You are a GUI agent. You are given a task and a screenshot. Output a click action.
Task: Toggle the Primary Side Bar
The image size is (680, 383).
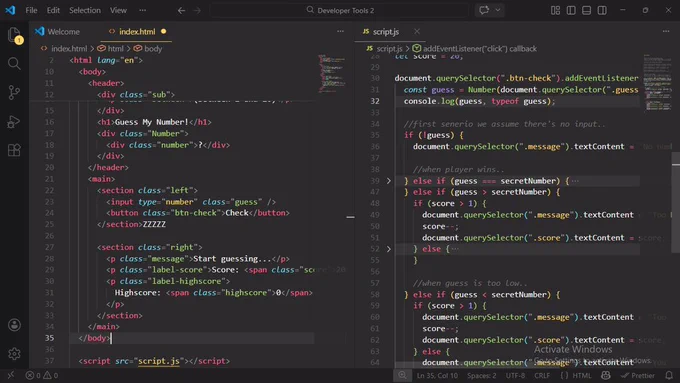click(x=571, y=10)
